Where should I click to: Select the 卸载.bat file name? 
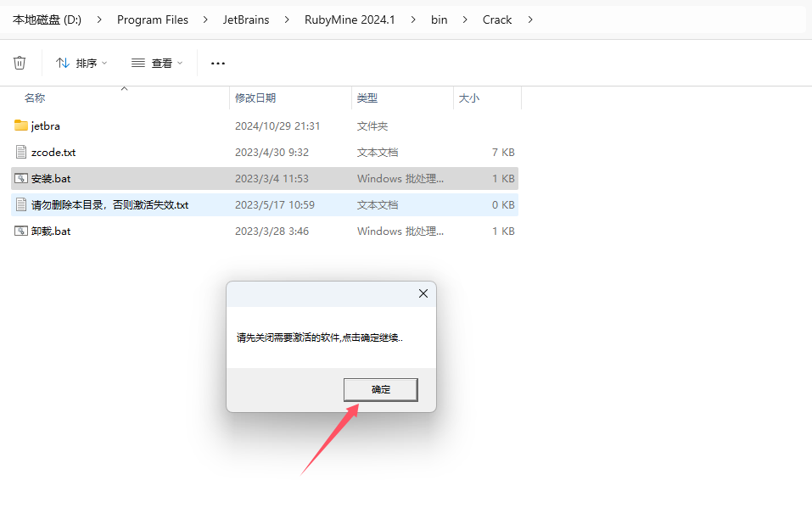[x=51, y=232]
